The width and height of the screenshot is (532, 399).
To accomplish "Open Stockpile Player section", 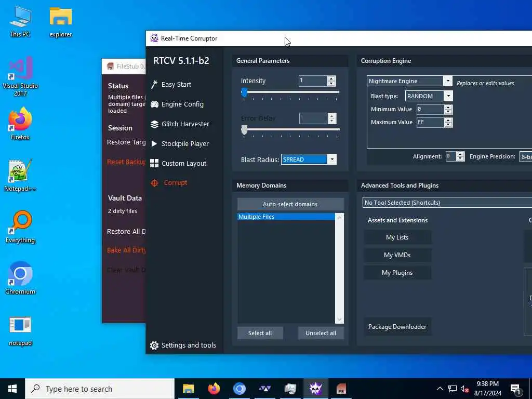I will tap(185, 143).
